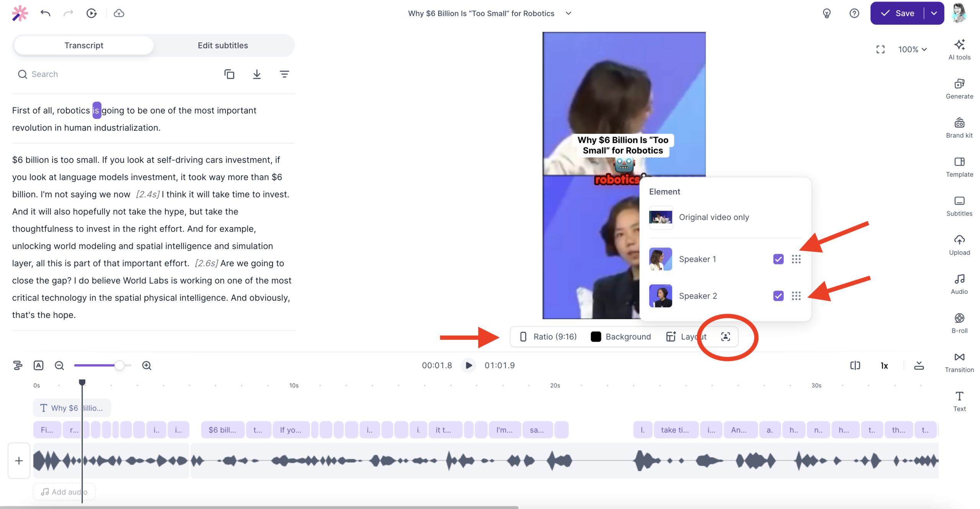
Task: Click the replay preview icon in top bar
Action: coord(91,13)
